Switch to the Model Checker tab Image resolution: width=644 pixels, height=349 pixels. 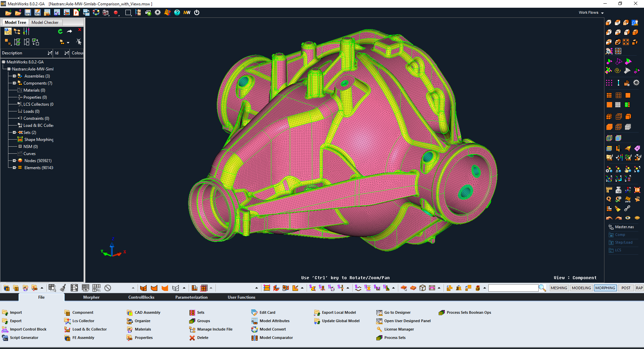coord(45,22)
